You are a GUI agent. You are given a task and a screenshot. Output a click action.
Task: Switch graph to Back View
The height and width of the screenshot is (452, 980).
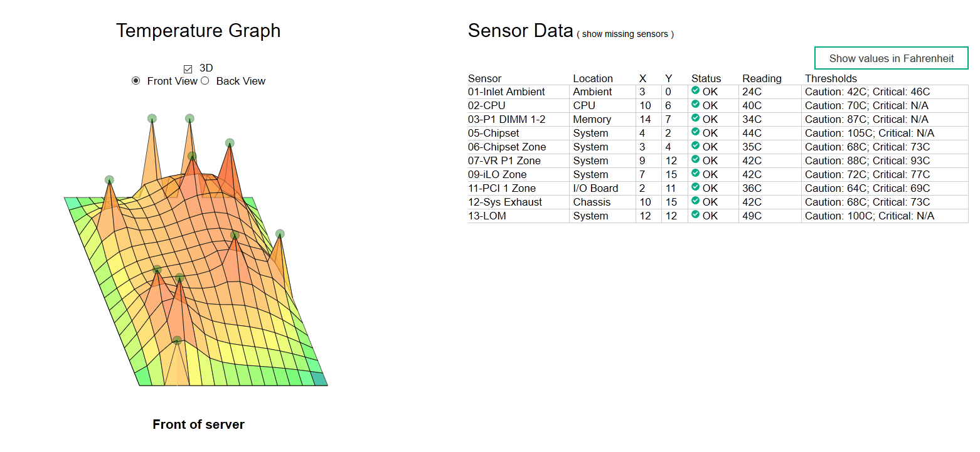(205, 81)
